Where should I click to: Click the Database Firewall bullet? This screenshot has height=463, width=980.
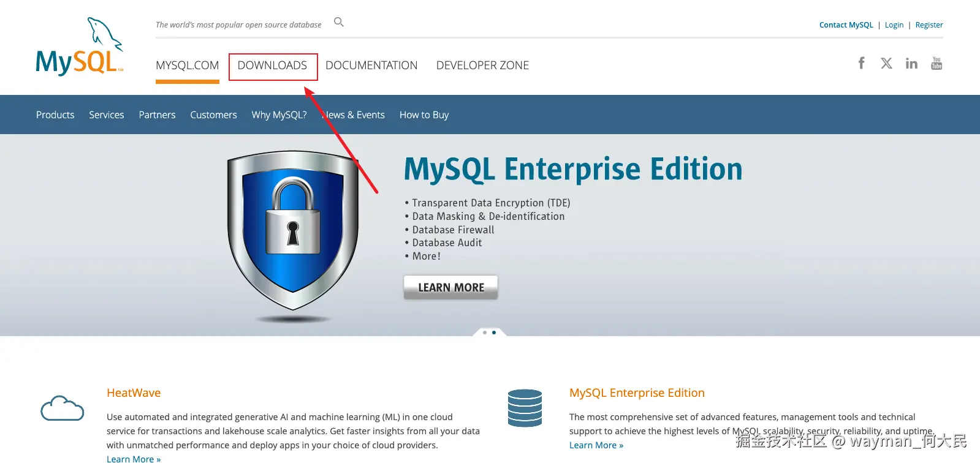[453, 230]
